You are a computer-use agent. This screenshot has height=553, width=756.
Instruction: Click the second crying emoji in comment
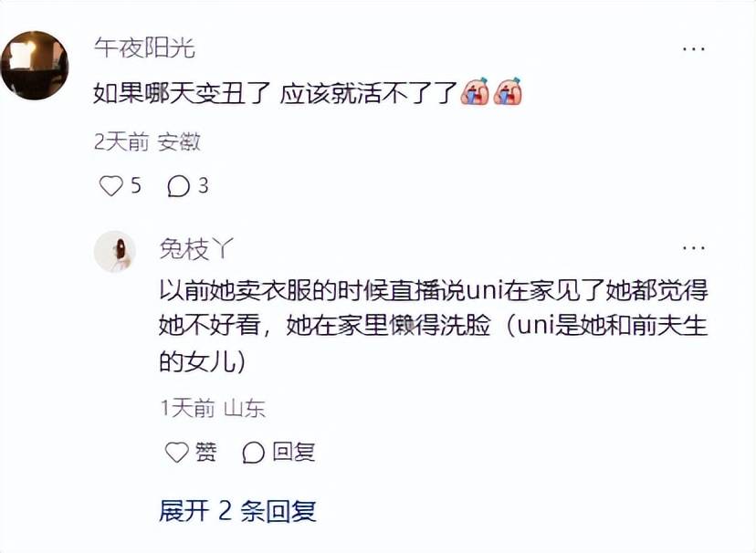[x=508, y=91]
